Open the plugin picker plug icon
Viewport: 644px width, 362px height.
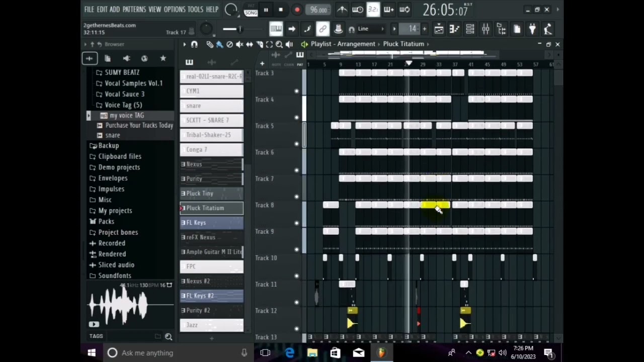(x=532, y=29)
